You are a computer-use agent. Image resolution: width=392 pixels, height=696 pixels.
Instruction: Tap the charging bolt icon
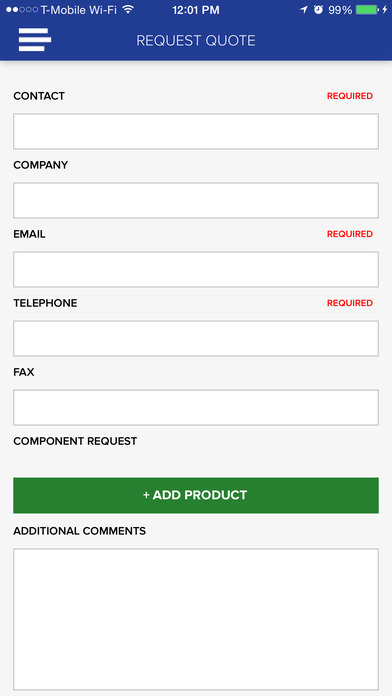[384, 10]
